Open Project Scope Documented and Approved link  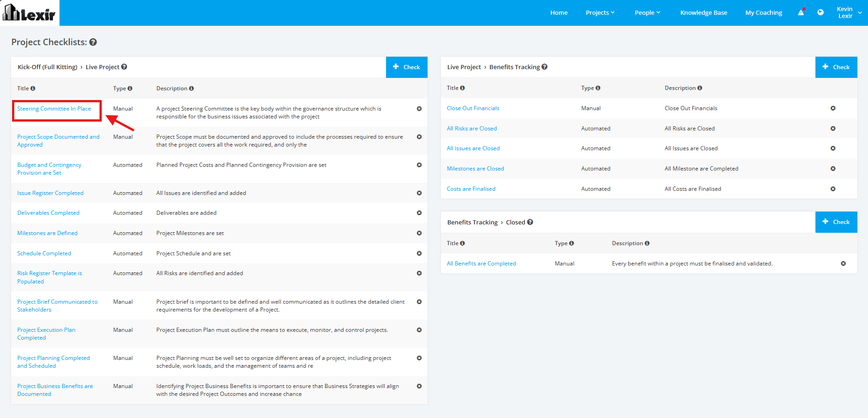[58, 141]
